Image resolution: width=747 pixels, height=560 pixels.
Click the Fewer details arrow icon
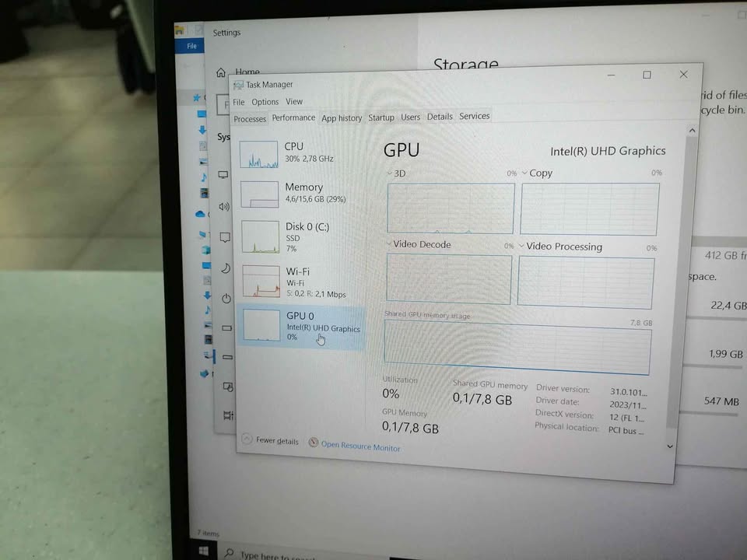[247, 439]
